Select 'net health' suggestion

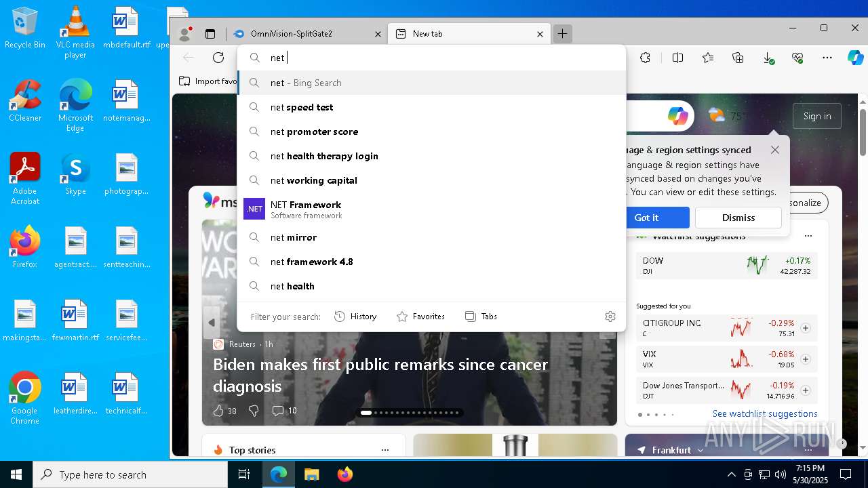[431, 286]
